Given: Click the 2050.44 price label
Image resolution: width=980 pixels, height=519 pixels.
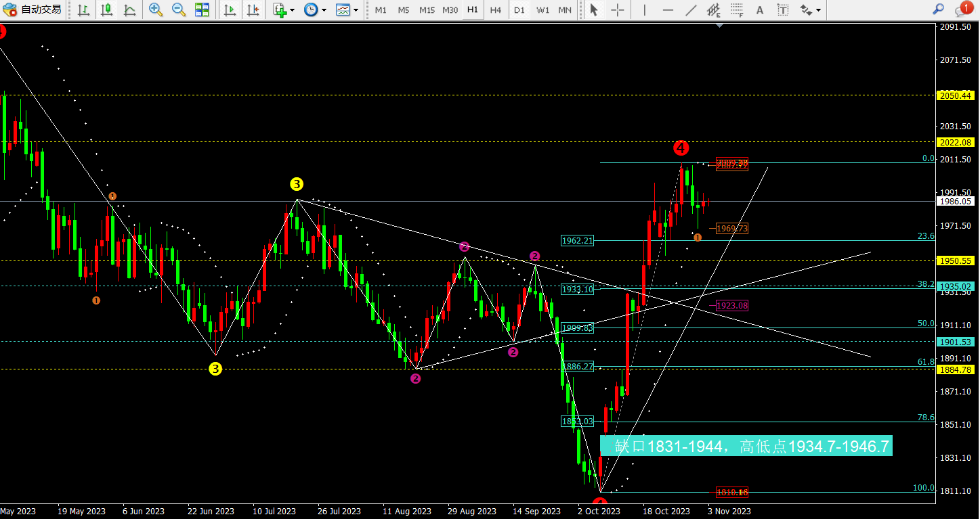Looking at the screenshot, I should (956, 95).
